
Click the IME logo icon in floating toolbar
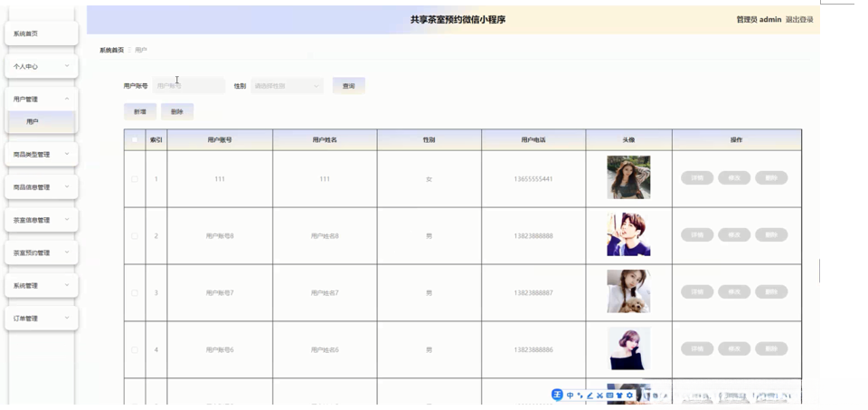[557, 395]
